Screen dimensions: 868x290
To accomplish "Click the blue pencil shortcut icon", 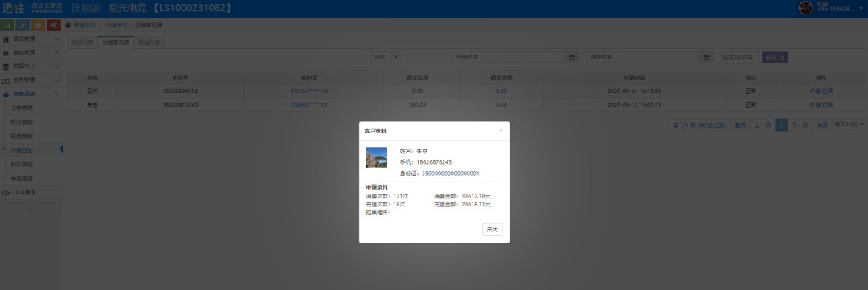I will tap(23, 26).
